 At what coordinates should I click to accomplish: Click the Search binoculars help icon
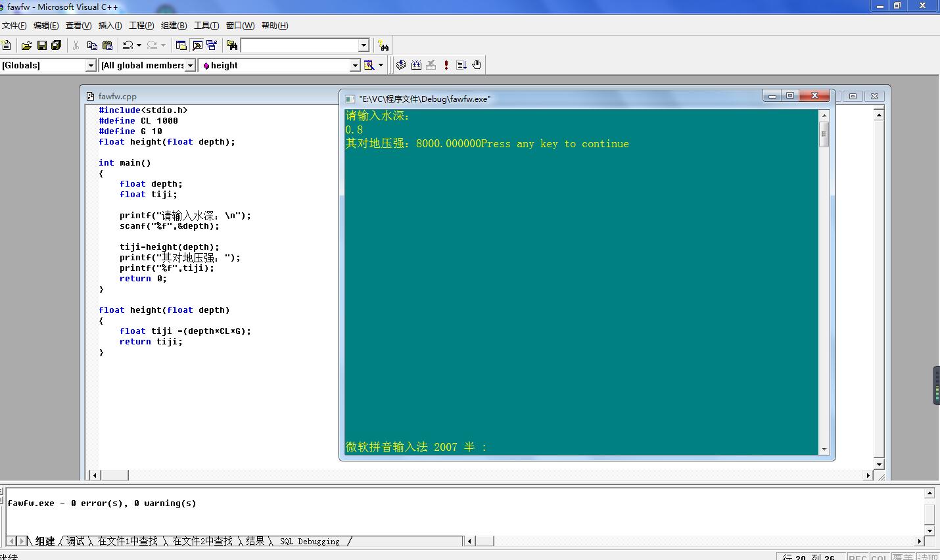point(384,45)
